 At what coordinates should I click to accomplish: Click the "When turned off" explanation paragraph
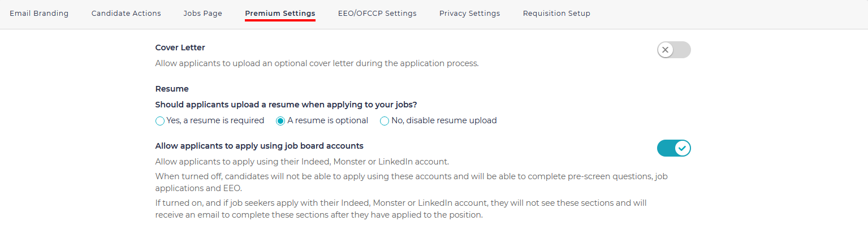[x=411, y=182]
